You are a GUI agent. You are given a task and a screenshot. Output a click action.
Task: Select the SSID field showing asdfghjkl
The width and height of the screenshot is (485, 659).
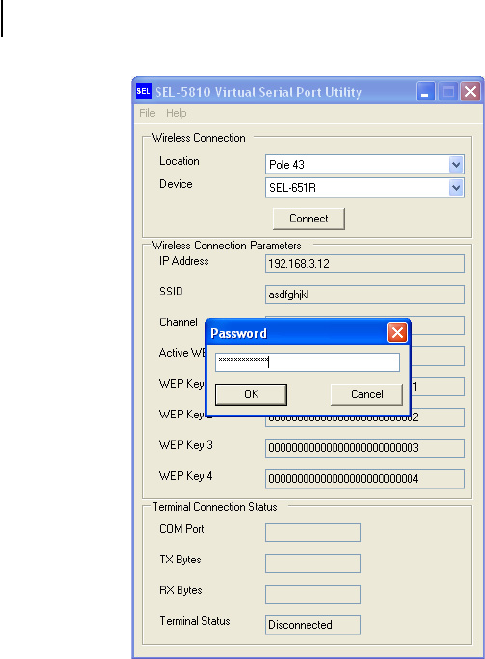click(365, 295)
